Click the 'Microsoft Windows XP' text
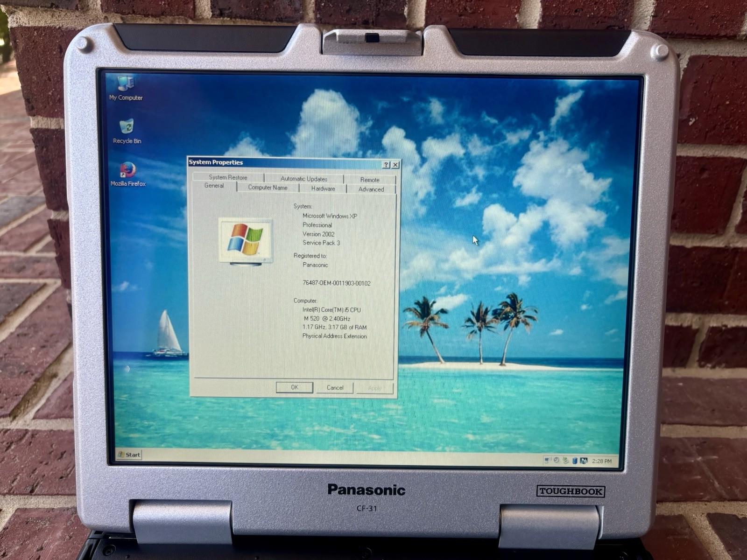The width and height of the screenshot is (747, 560). tap(330, 216)
